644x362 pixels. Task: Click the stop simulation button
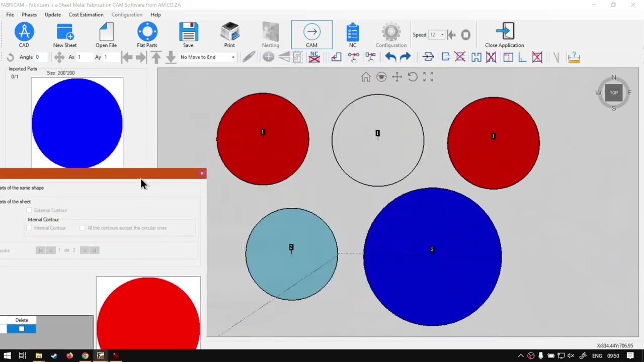(x=466, y=35)
